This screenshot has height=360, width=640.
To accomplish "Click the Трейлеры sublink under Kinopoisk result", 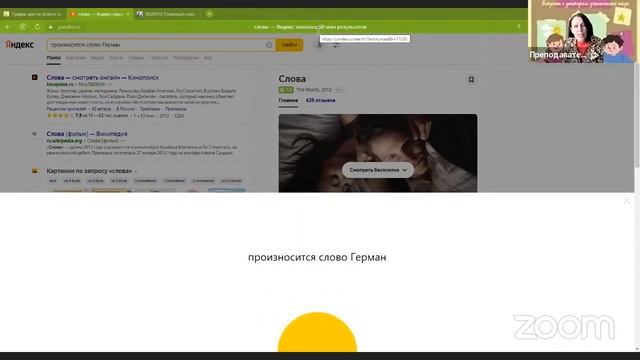I will 150,109.
